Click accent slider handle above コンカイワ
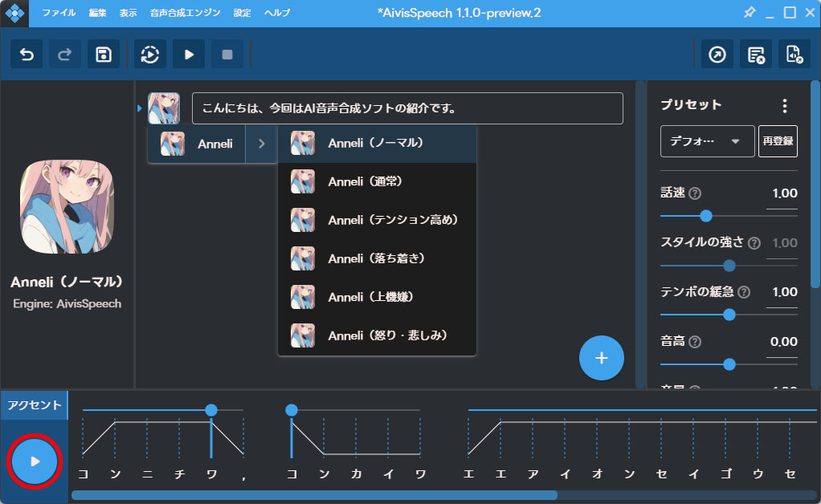The height and width of the screenshot is (504, 821). coord(292,410)
